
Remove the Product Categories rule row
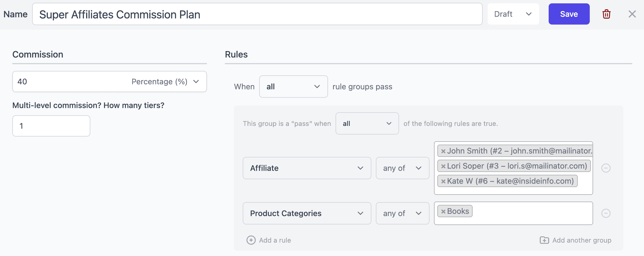[x=606, y=213]
